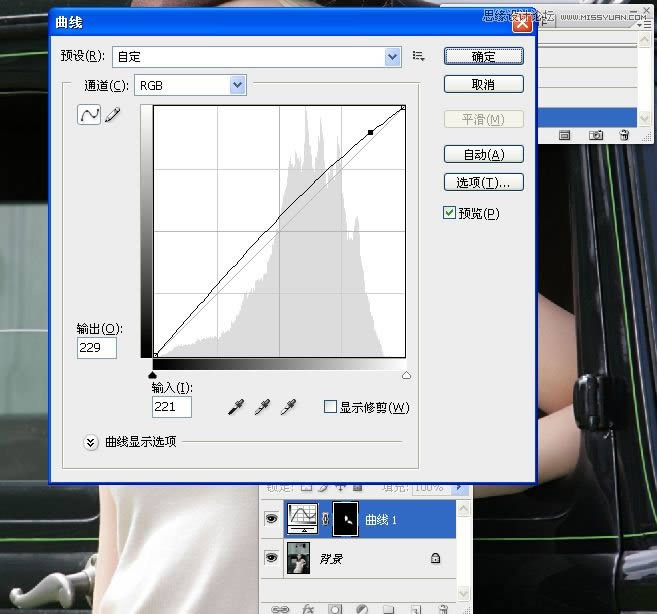Click the 输出 output value field
The height and width of the screenshot is (614, 657).
[x=97, y=348]
